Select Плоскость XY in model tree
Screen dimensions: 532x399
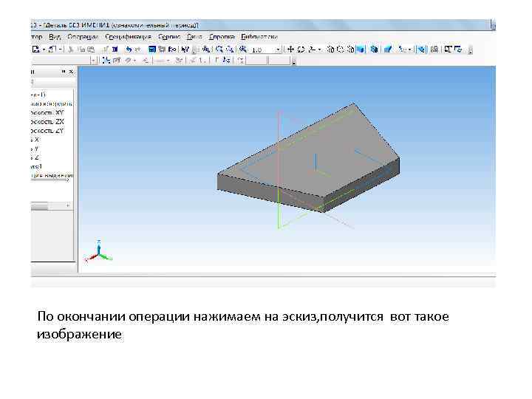coord(47,112)
